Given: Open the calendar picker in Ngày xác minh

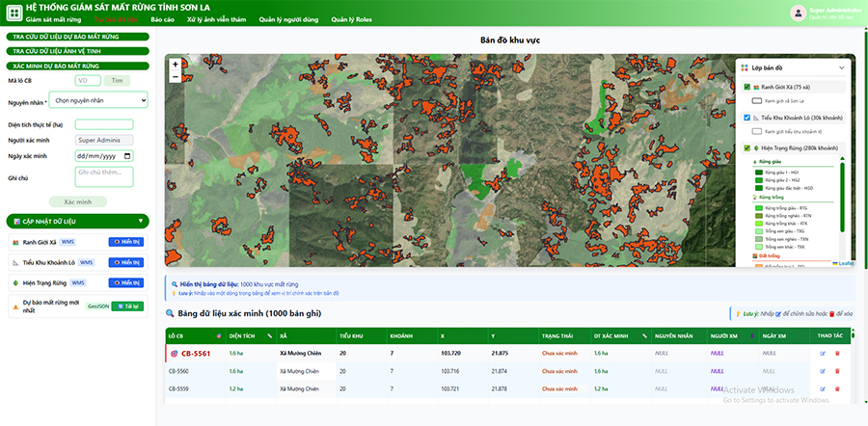Looking at the screenshot, I should [x=127, y=155].
